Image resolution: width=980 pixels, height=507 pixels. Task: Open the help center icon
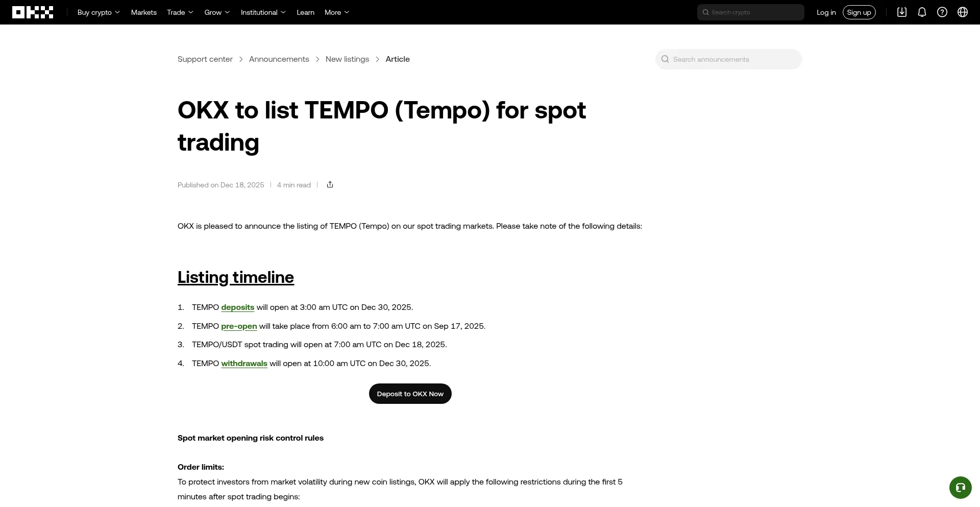(942, 12)
